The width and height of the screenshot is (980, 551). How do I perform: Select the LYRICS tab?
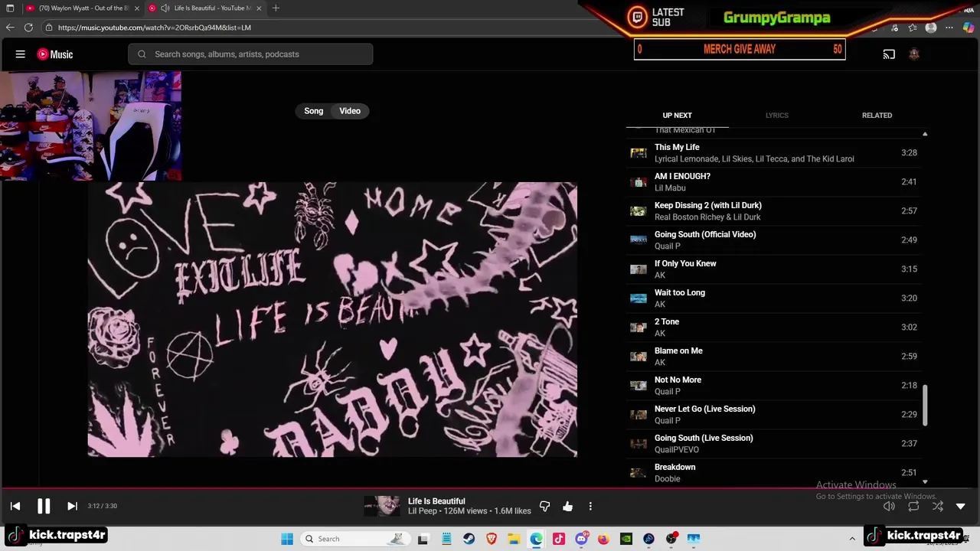point(776,116)
